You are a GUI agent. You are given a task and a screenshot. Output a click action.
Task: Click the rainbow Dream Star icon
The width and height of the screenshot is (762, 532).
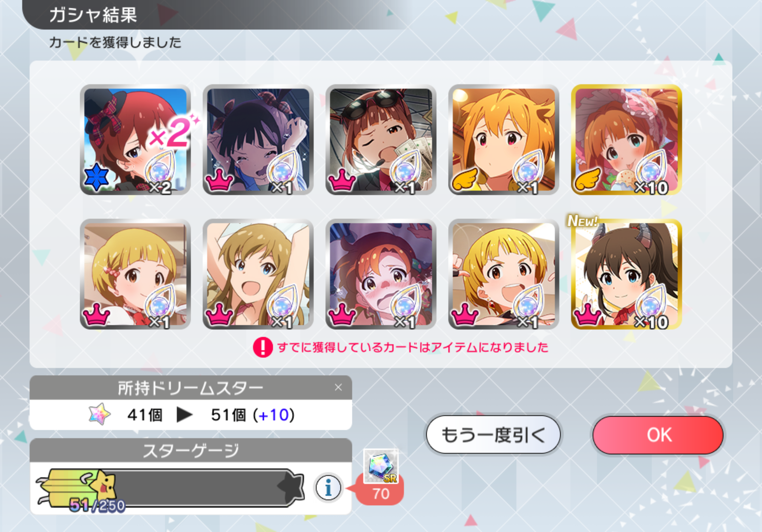pyautogui.click(x=100, y=414)
